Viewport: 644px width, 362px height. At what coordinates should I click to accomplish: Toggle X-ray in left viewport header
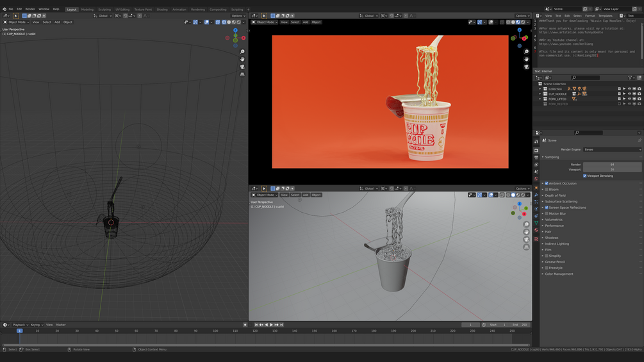click(x=218, y=22)
